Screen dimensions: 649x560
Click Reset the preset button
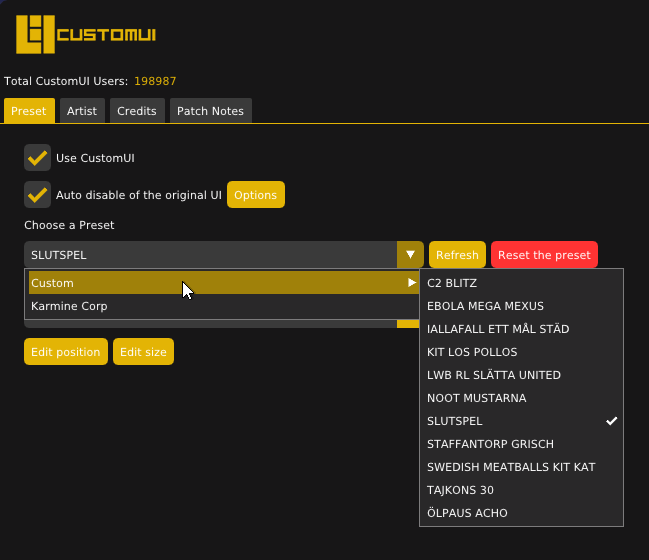coord(544,255)
